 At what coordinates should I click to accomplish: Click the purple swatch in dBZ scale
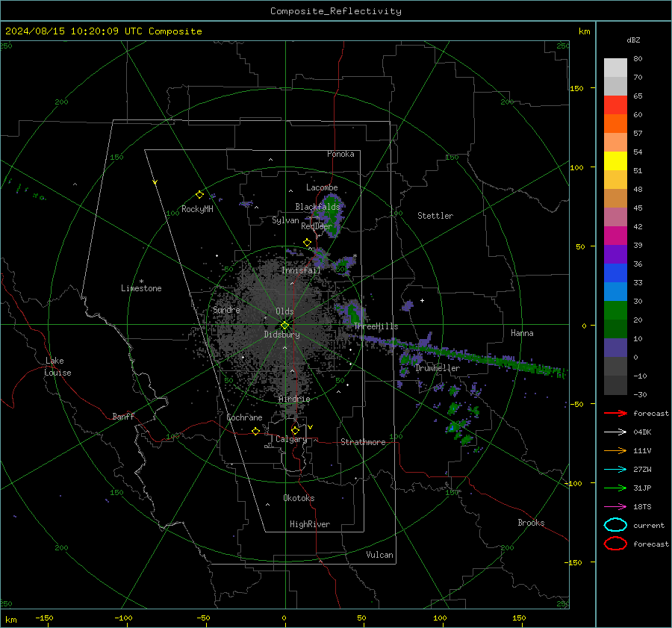tap(615, 254)
